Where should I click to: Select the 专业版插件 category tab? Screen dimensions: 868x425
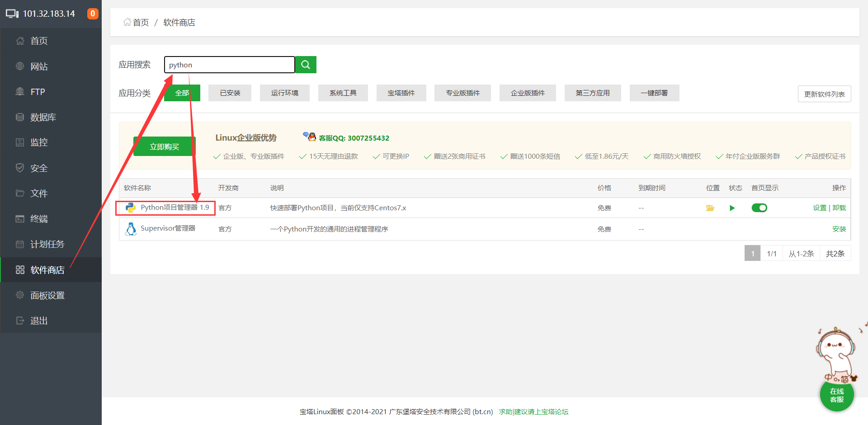coord(463,93)
